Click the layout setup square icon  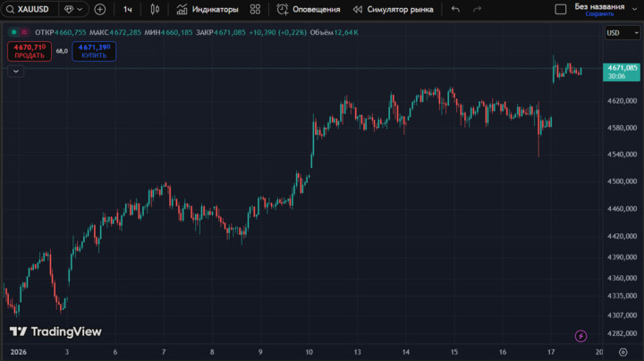click(x=561, y=9)
